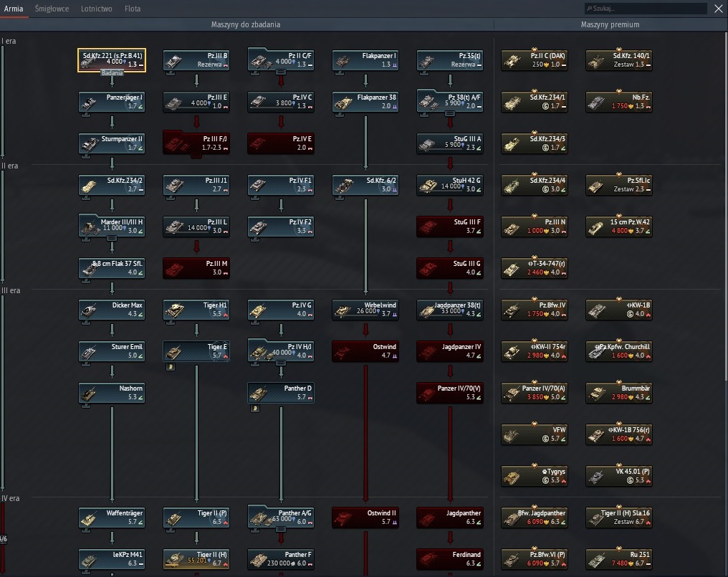Select the locked StuG III G vehicle

pos(450,268)
